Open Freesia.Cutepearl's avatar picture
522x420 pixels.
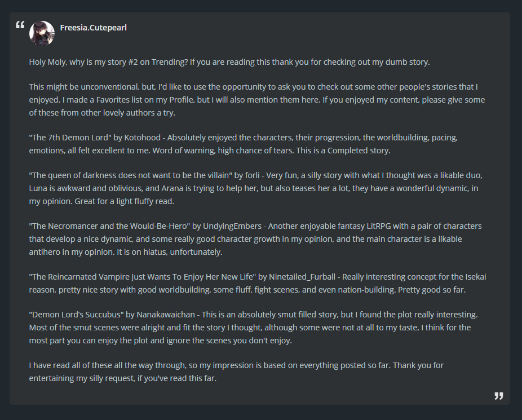[42, 33]
